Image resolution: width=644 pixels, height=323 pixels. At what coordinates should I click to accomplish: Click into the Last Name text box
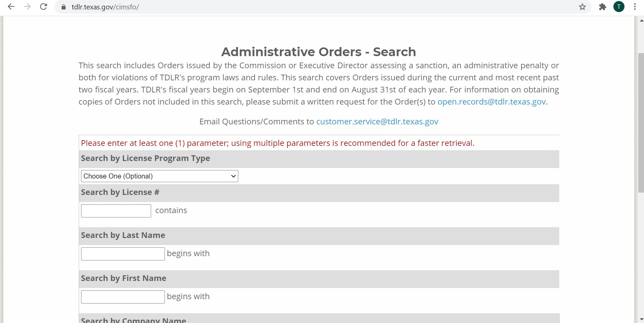(123, 254)
